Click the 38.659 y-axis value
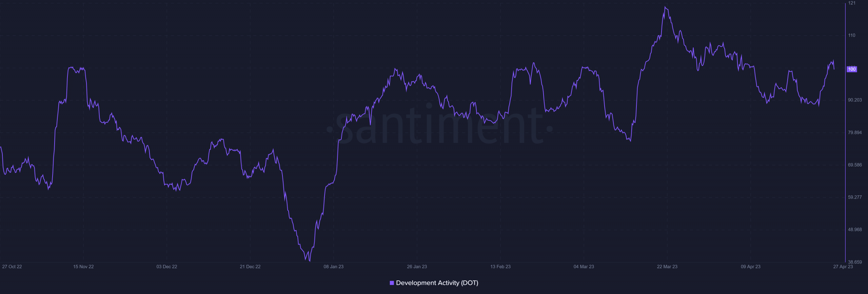The height and width of the screenshot is (294, 868). coord(855,262)
